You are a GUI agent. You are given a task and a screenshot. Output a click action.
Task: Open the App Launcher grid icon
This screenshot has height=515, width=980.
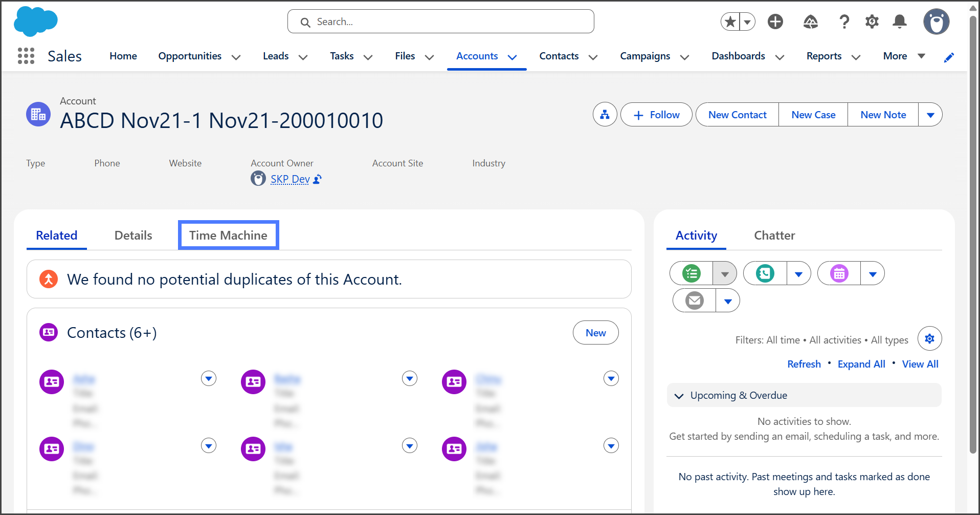(x=26, y=56)
